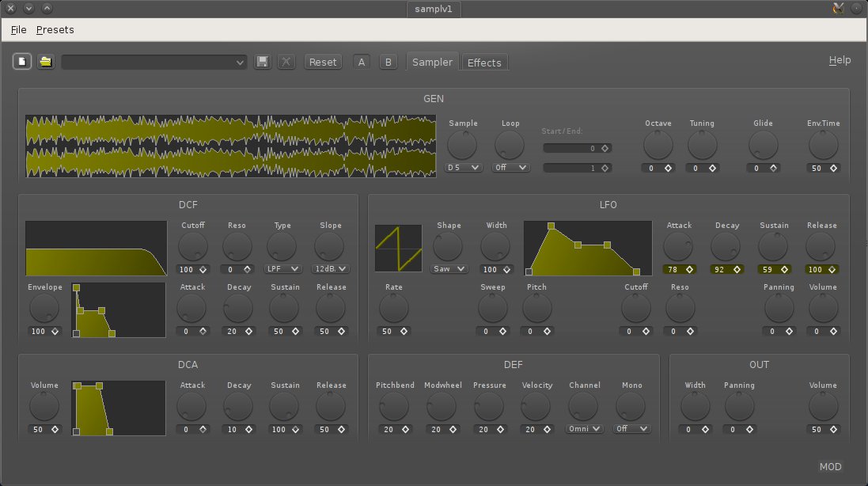Click the Open preset folder icon
The width and height of the screenshot is (868, 486).
click(46, 62)
